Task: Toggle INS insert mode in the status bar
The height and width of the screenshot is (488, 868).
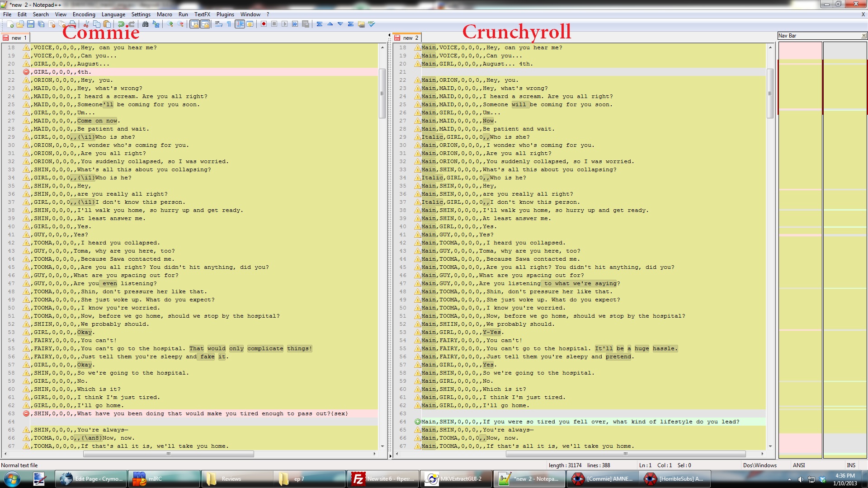Action: click(x=851, y=465)
